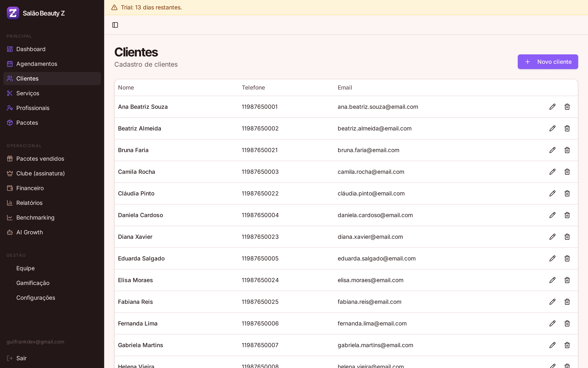Delete client Gabriela Martins
Image resolution: width=588 pixels, height=368 pixels.
(567, 345)
